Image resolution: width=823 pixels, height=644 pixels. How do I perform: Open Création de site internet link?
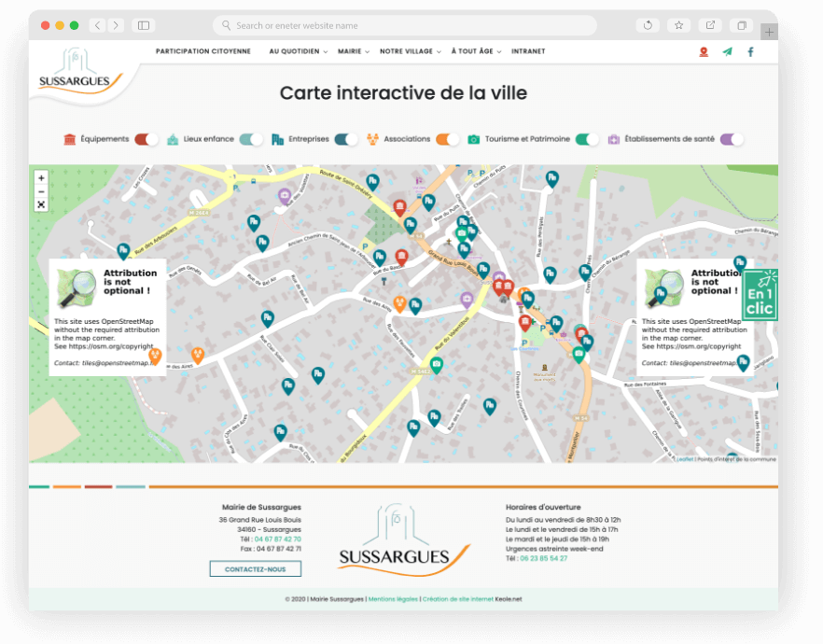[x=457, y=599]
